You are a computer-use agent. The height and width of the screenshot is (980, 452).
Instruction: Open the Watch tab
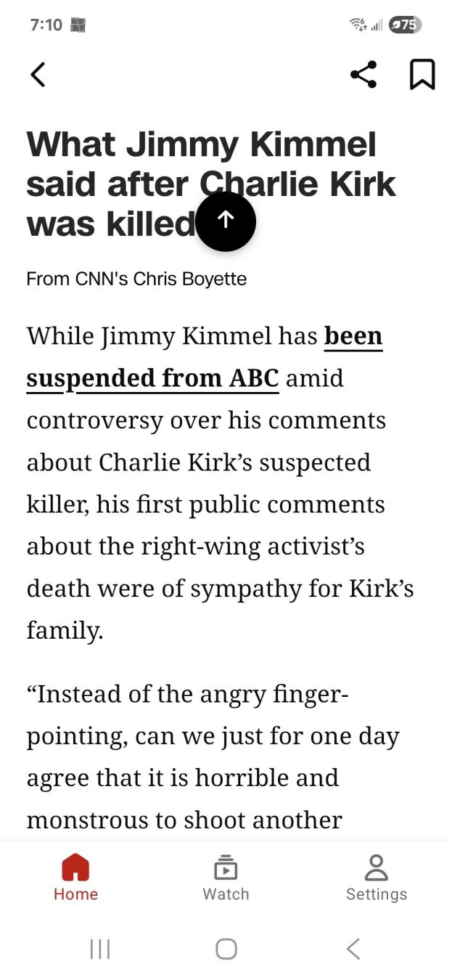(226, 877)
